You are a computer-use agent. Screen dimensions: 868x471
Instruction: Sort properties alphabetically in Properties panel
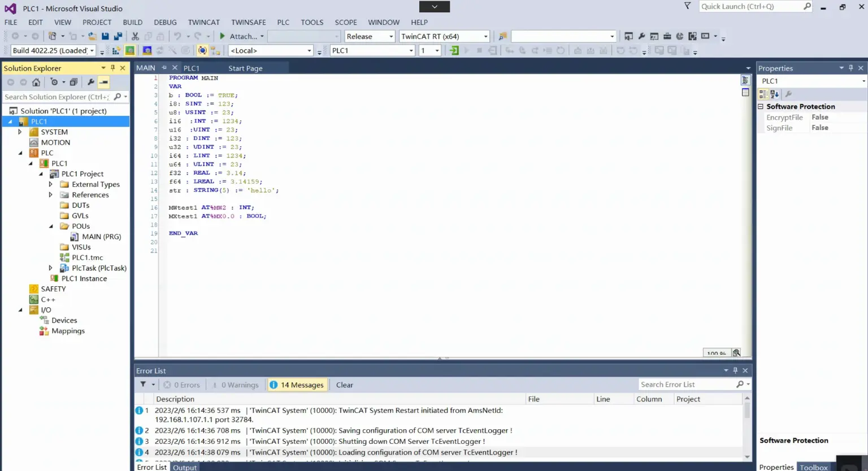(x=775, y=94)
